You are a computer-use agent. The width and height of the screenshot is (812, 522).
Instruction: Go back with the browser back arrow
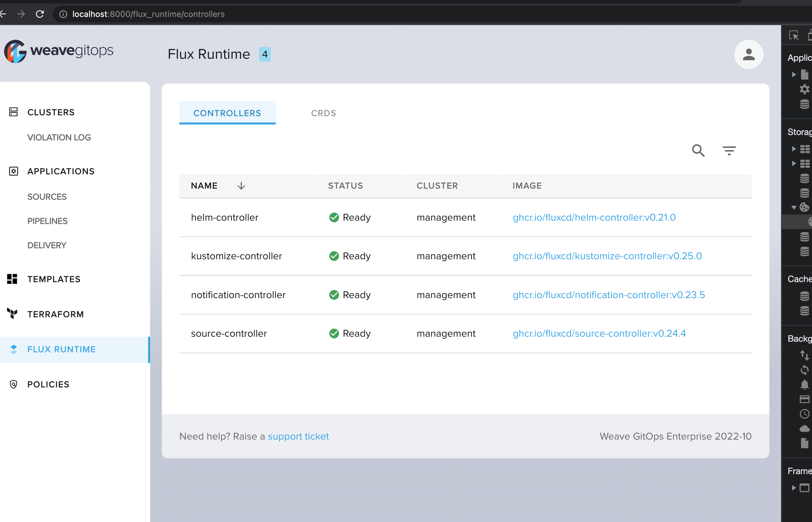tap(4, 14)
